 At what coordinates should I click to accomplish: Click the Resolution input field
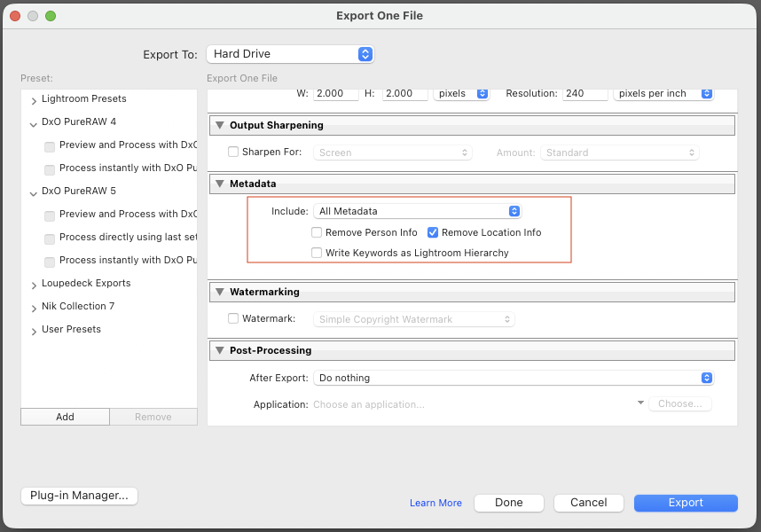(585, 93)
